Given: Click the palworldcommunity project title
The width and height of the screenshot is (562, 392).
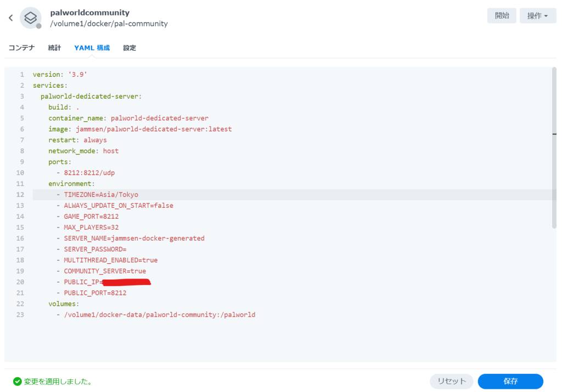Looking at the screenshot, I should tap(89, 13).
